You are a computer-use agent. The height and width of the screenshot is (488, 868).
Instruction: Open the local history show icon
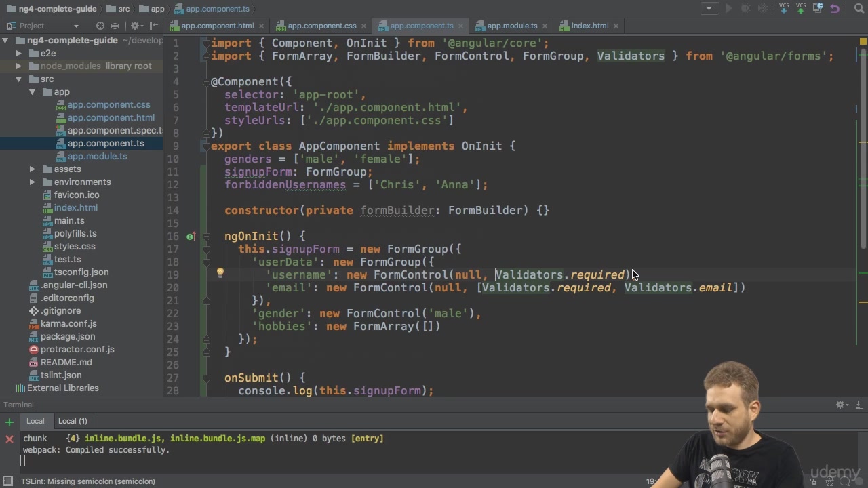[x=818, y=8]
